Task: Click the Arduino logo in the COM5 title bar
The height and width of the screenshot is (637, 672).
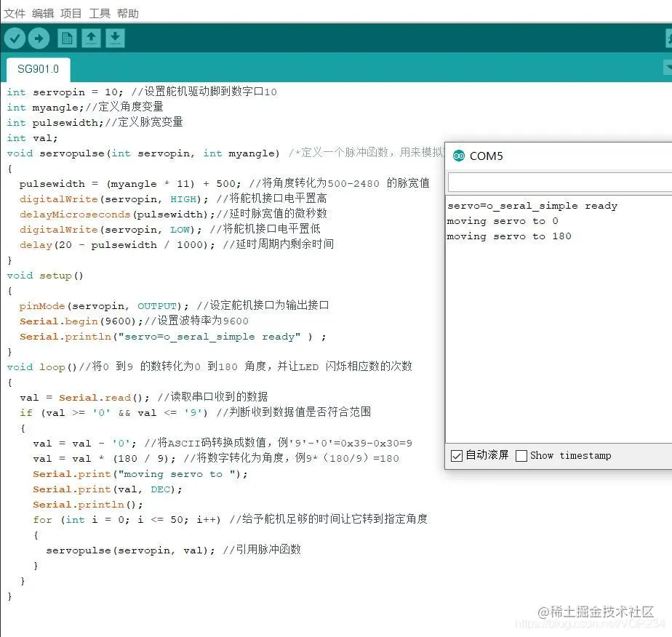Action: pyautogui.click(x=459, y=156)
